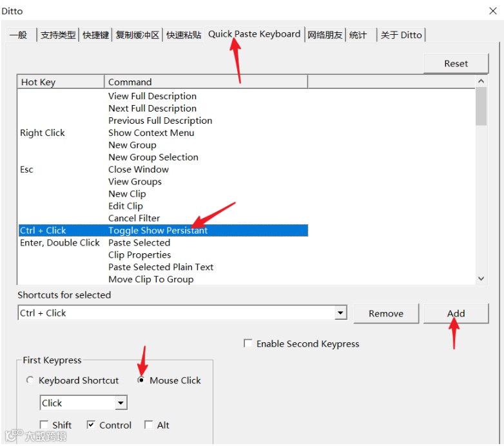The width and height of the screenshot is (504, 446).
Task: Open the 快速粘贴 tab
Action: click(x=184, y=35)
